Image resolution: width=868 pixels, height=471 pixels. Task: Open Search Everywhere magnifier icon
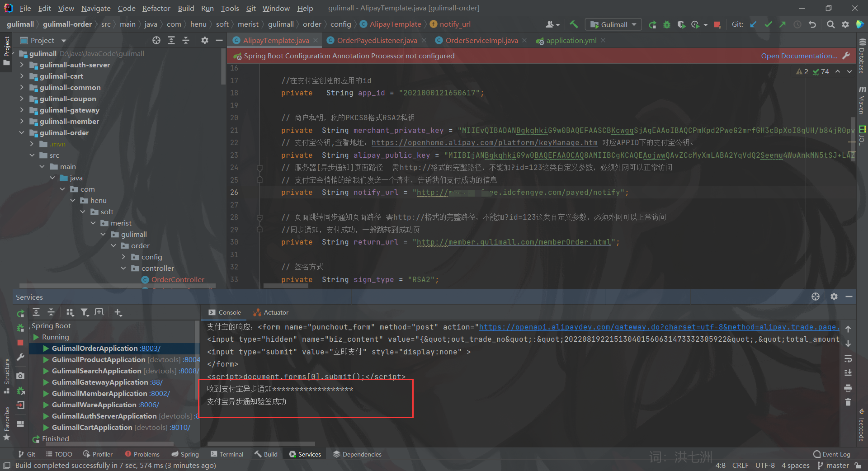pyautogui.click(x=830, y=24)
